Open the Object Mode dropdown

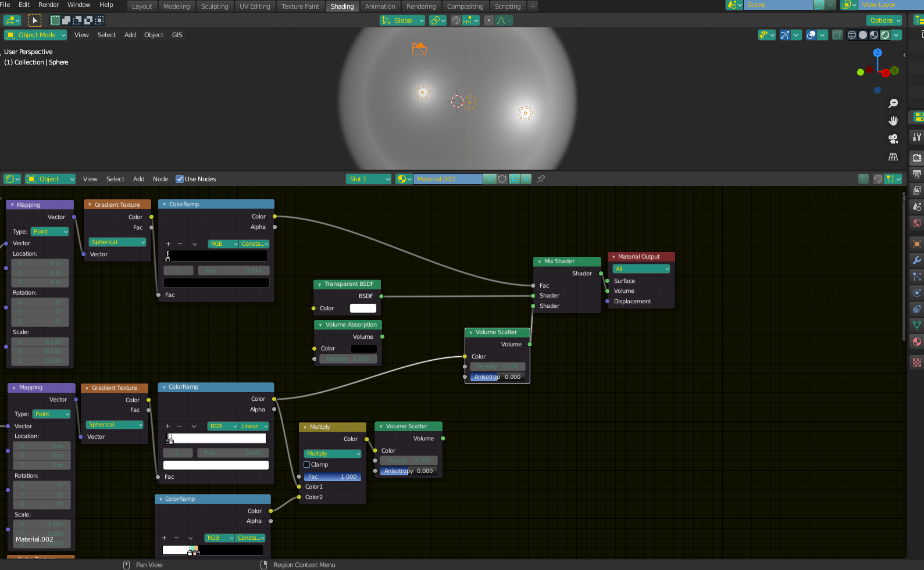pyautogui.click(x=36, y=35)
